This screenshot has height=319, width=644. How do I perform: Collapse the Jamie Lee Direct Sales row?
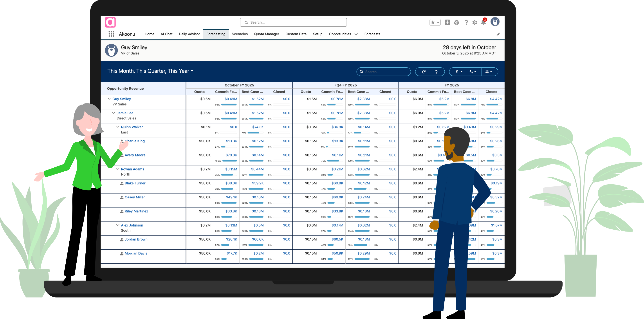tap(114, 113)
